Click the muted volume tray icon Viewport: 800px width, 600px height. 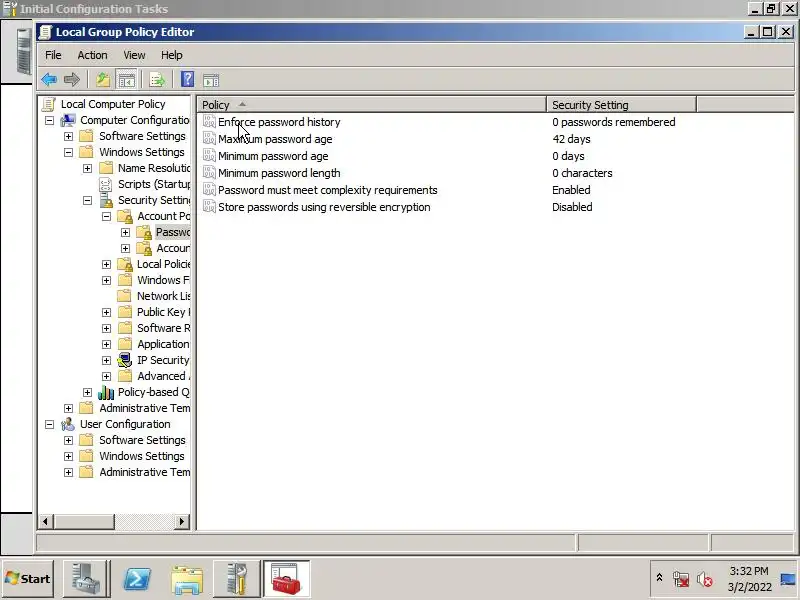pyautogui.click(x=705, y=580)
